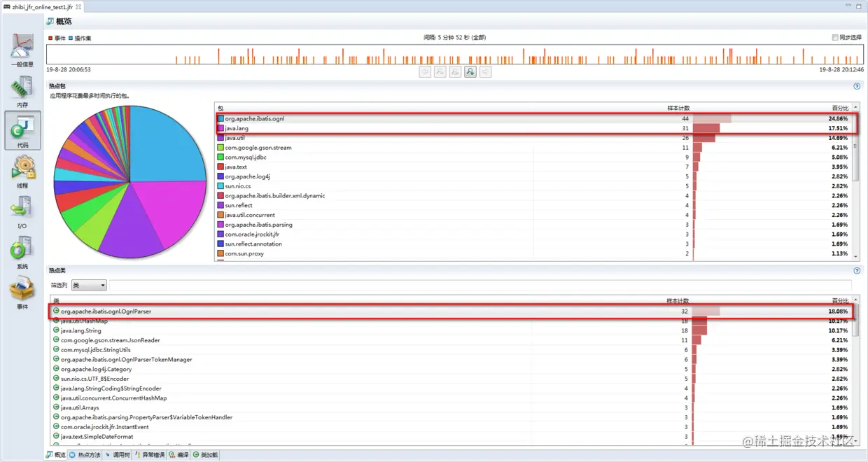The image size is (868, 462).
Task: Click the move-range-forward arrow under the timeline
Action: pyautogui.click(x=486, y=71)
